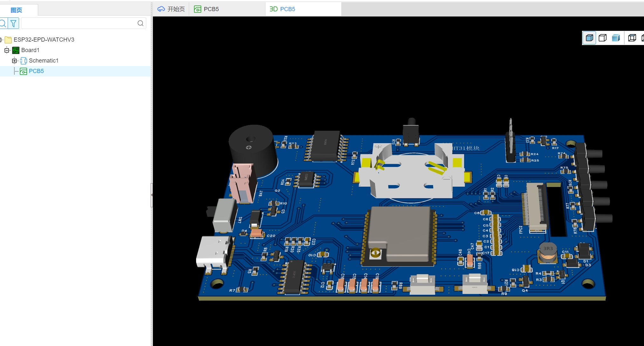Image resolution: width=644 pixels, height=346 pixels.
Task: Click the project search input field
Action: coord(79,23)
